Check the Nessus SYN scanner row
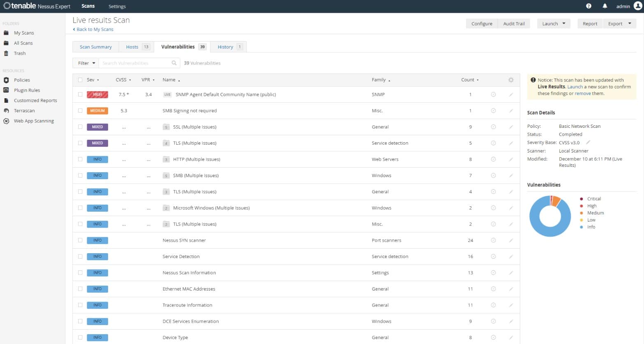 pos(80,240)
